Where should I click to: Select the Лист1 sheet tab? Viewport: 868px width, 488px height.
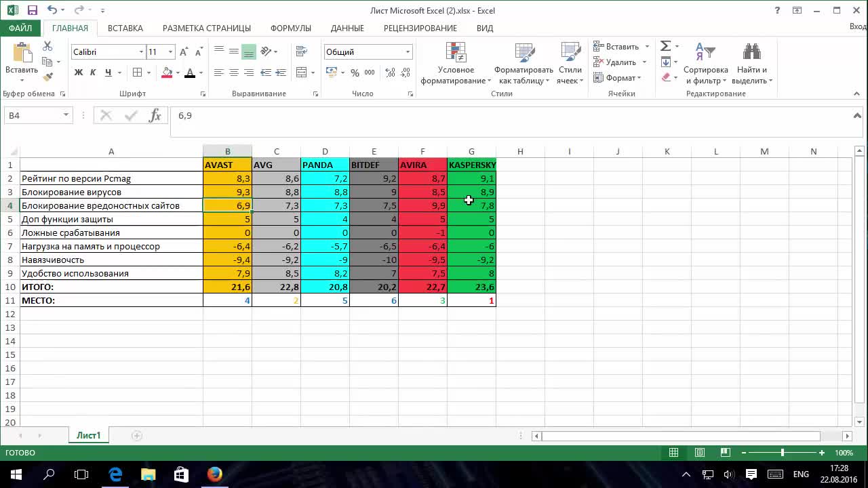point(88,436)
